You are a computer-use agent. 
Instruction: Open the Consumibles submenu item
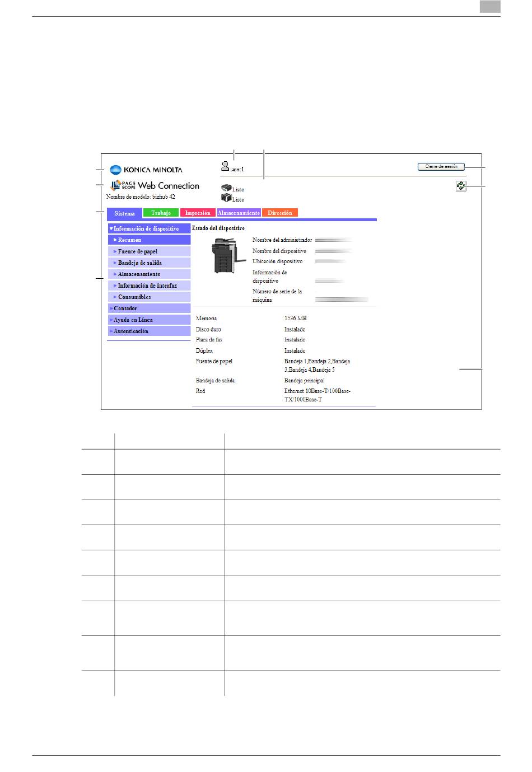(149, 297)
